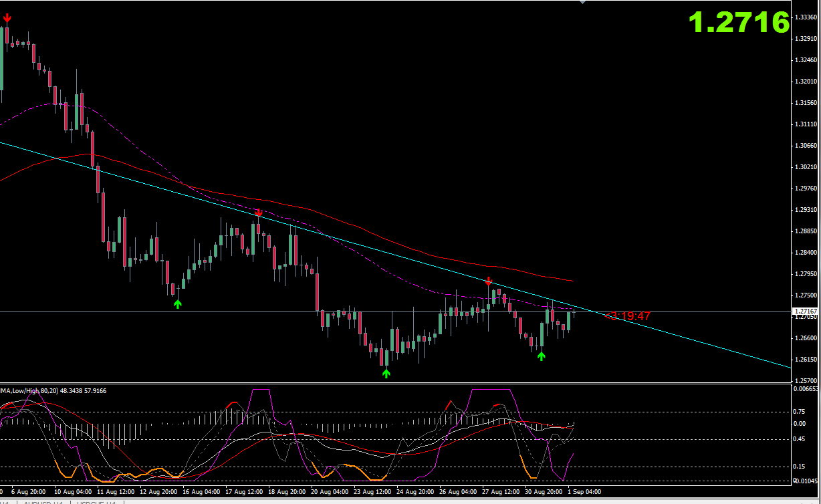Select the green up arrow near 12 Aug
821x504 pixels.
pyautogui.click(x=177, y=303)
